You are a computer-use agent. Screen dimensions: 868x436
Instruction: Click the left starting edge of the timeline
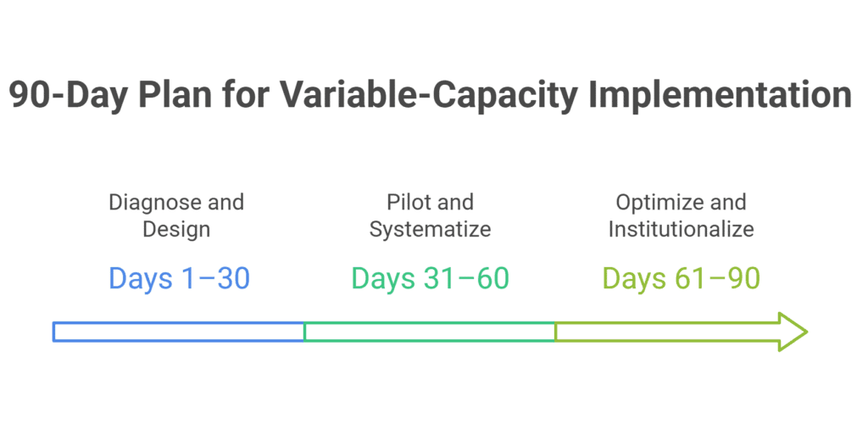coord(53,332)
